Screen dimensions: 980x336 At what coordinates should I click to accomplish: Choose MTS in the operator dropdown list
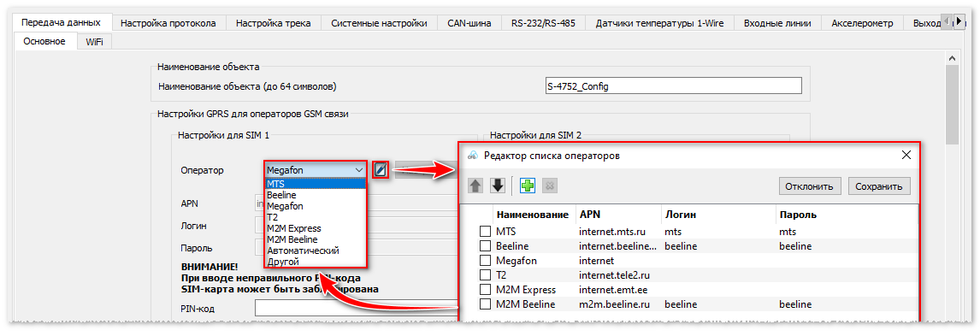tap(316, 184)
